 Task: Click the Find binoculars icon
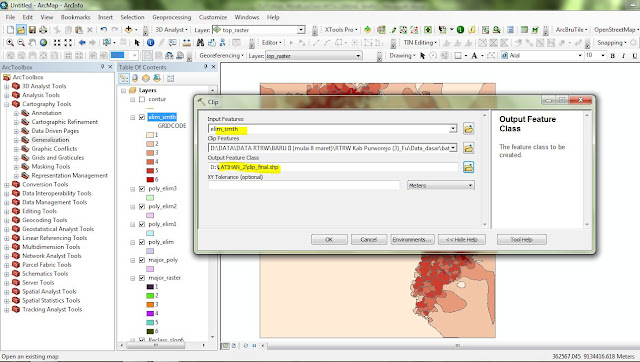[x=200, y=42]
